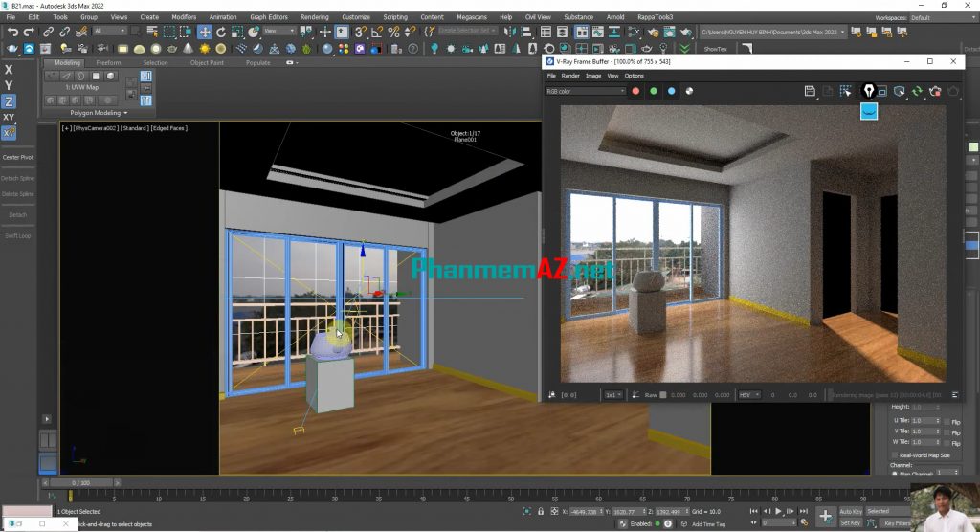Activate the Select and Rotate tool
The width and height of the screenshot is (980, 532).
(x=221, y=32)
